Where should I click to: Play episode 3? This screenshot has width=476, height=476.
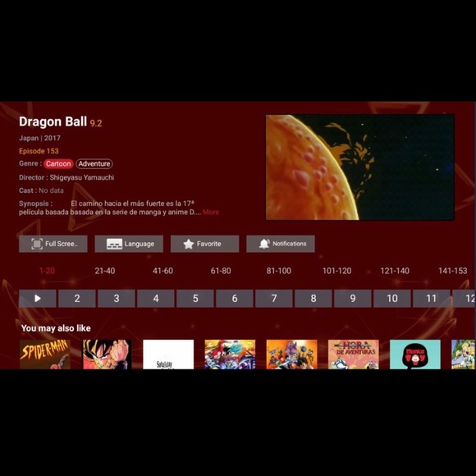(x=117, y=299)
